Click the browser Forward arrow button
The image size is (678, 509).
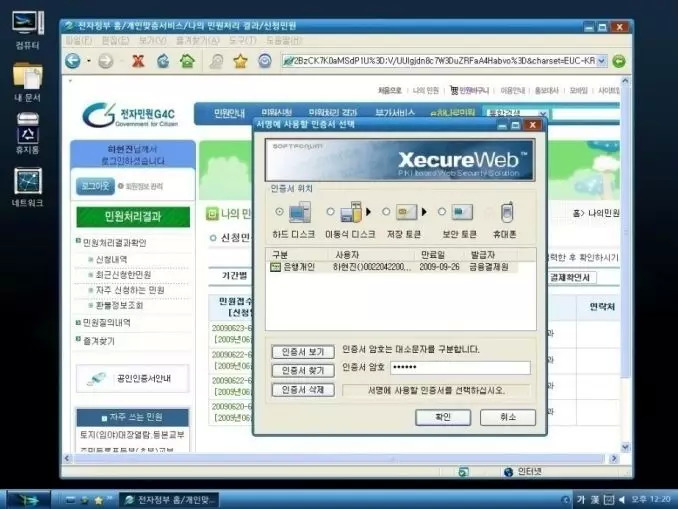(106, 61)
